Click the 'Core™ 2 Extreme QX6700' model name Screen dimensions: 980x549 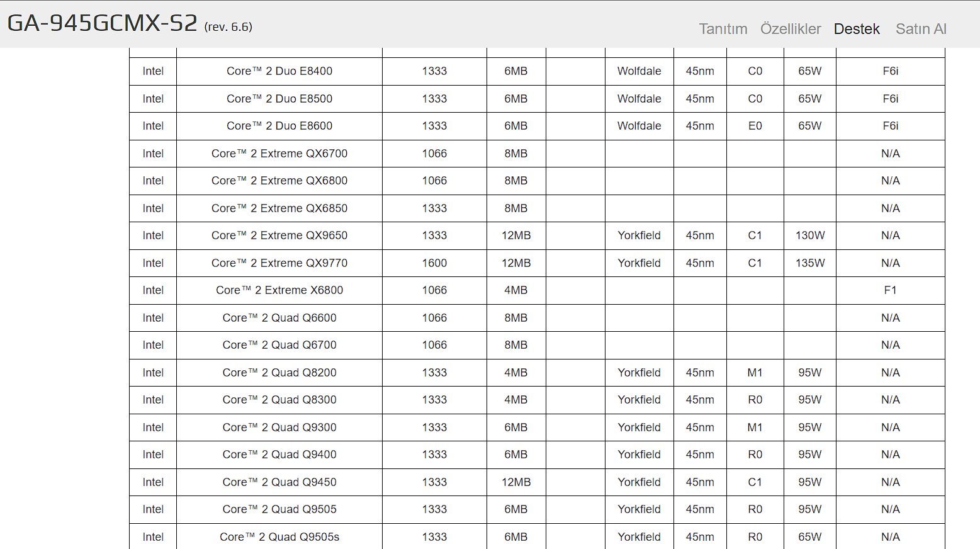279,154
